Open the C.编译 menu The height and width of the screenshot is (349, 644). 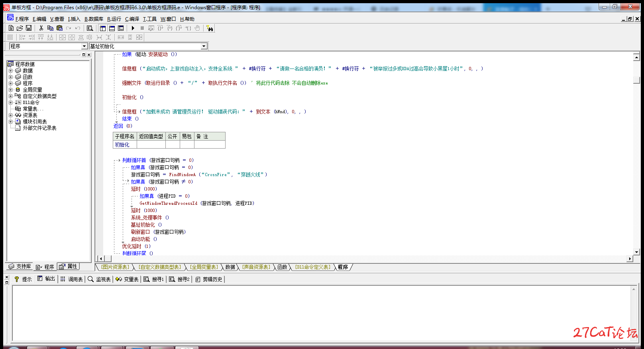coord(132,19)
